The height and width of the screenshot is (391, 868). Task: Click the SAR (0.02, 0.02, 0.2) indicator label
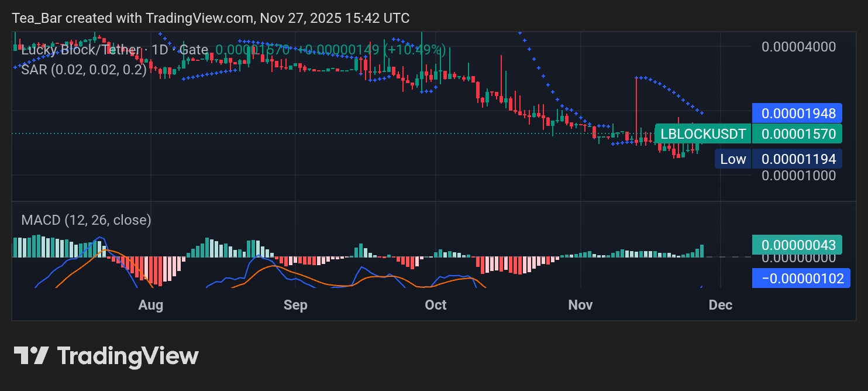(84, 70)
